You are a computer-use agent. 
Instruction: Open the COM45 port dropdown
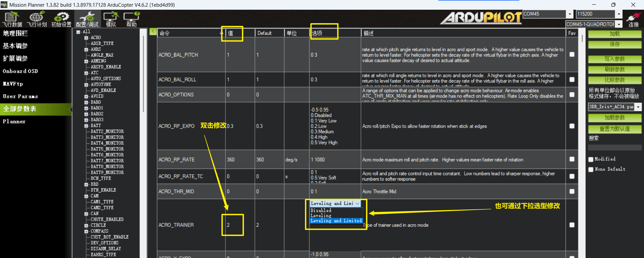570,14
